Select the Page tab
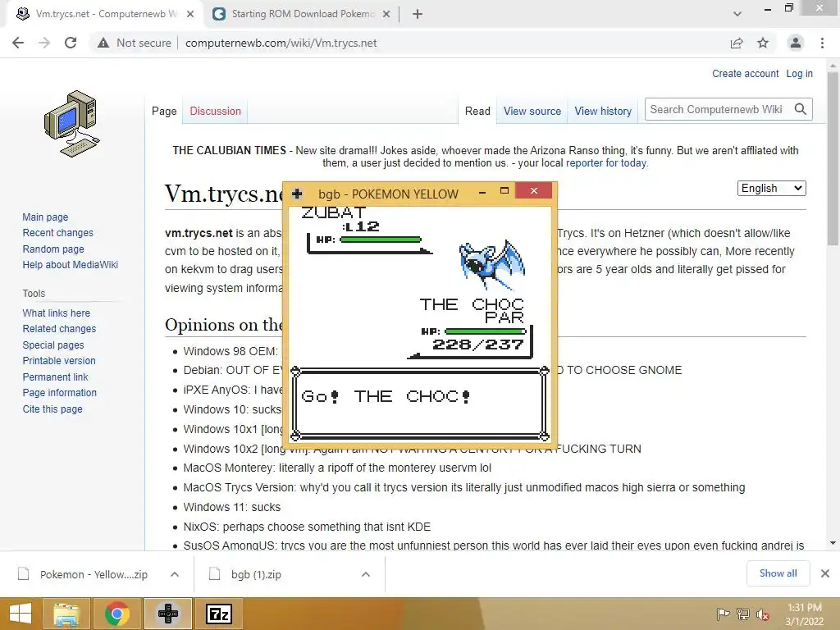Screen dimensions: 840x630 (164, 111)
